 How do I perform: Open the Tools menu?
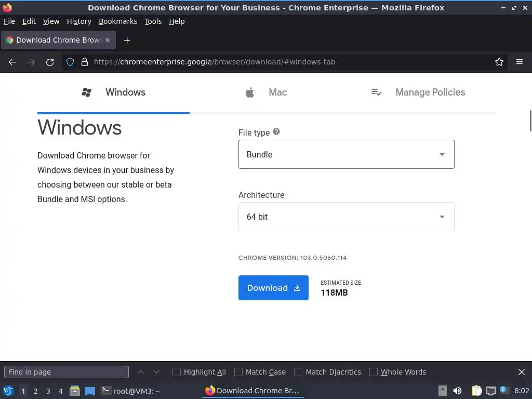point(153,21)
